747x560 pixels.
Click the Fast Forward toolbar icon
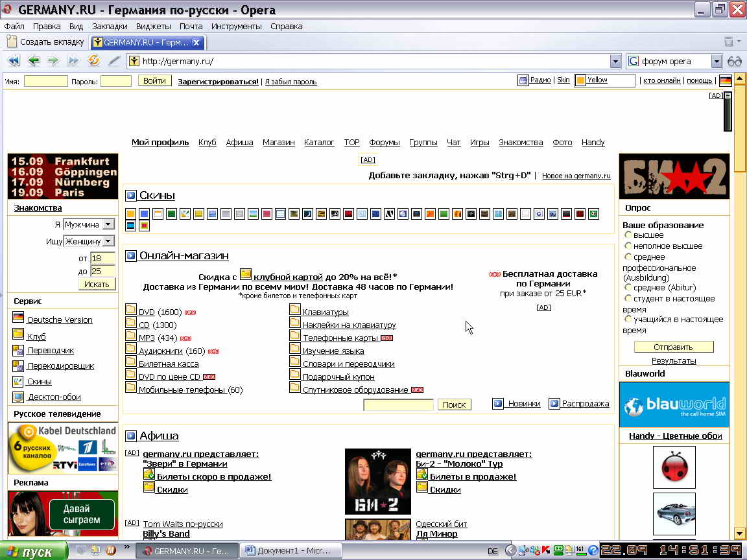tap(73, 60)
